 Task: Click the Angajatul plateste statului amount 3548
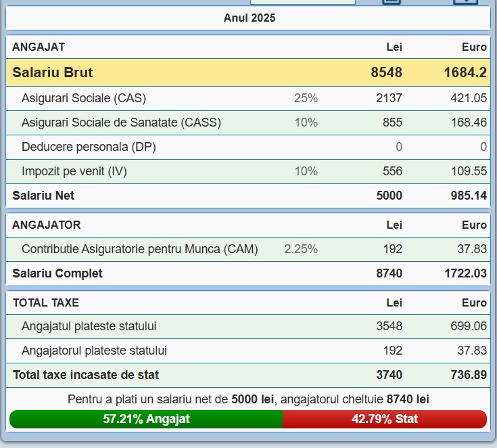tap(389, 326)
